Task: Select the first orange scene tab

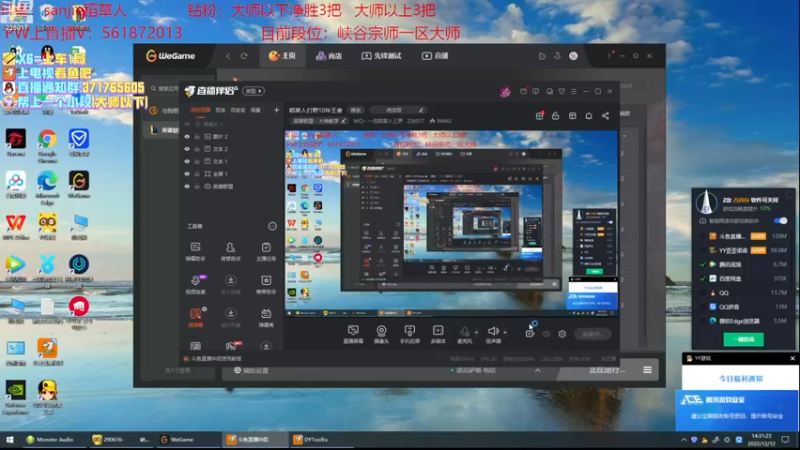Action: tap(201, 110)
